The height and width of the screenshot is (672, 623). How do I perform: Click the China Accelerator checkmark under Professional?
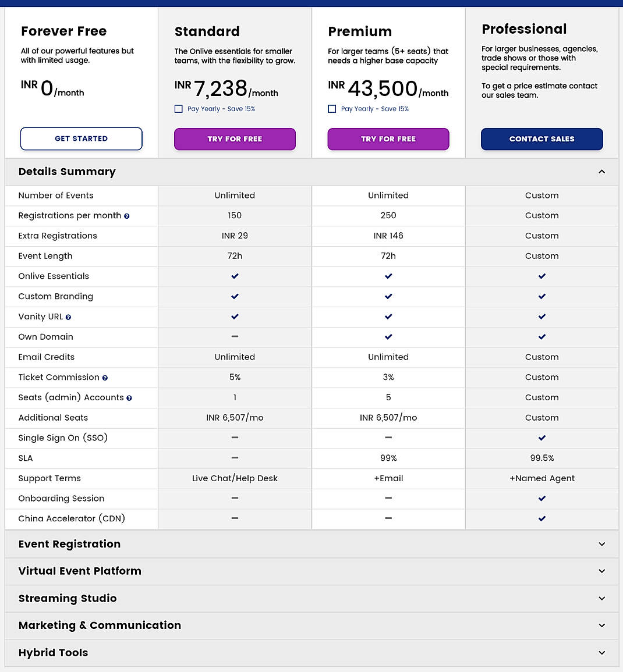[542, 518]
